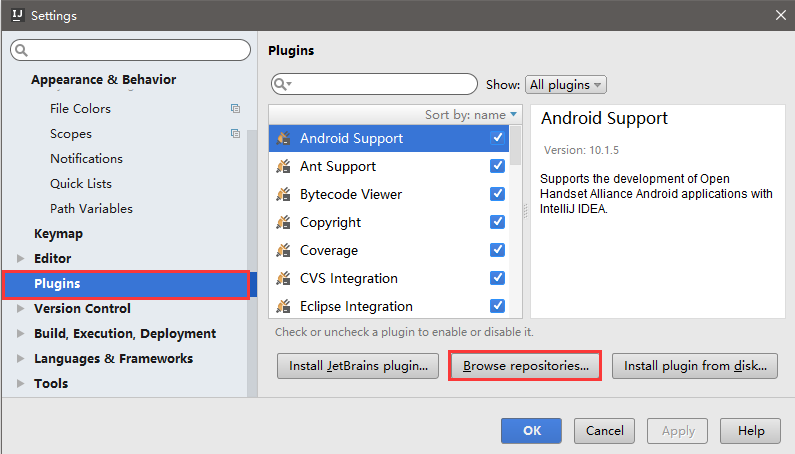Viewport: 795px width, 454px height.
Task: Expand the Editor settings node
Action: point(20,258)
